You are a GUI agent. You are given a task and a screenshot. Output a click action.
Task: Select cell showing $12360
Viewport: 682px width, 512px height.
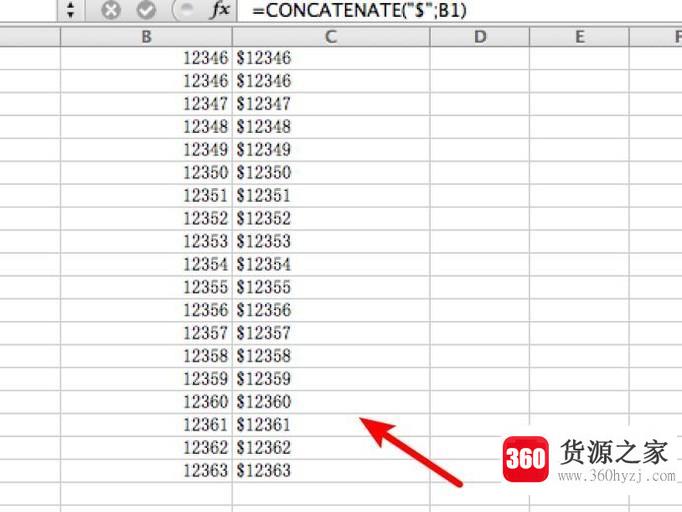coord(331,402)
